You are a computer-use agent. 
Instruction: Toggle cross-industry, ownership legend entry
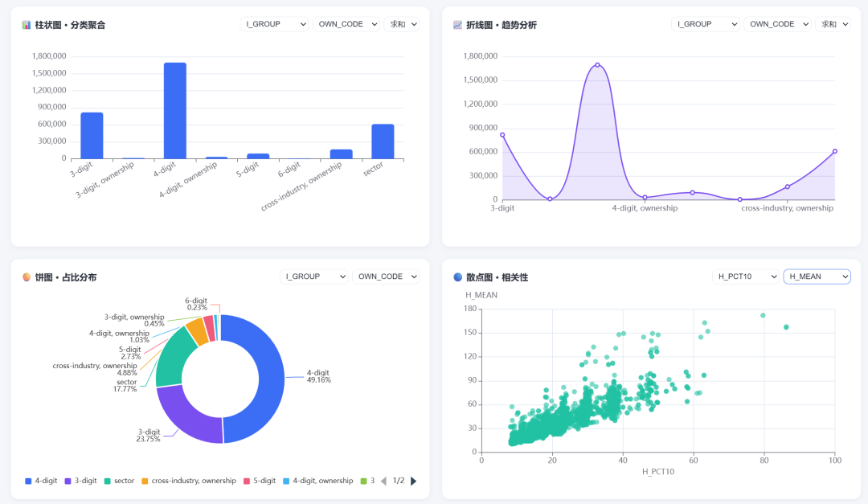point(189,481)
